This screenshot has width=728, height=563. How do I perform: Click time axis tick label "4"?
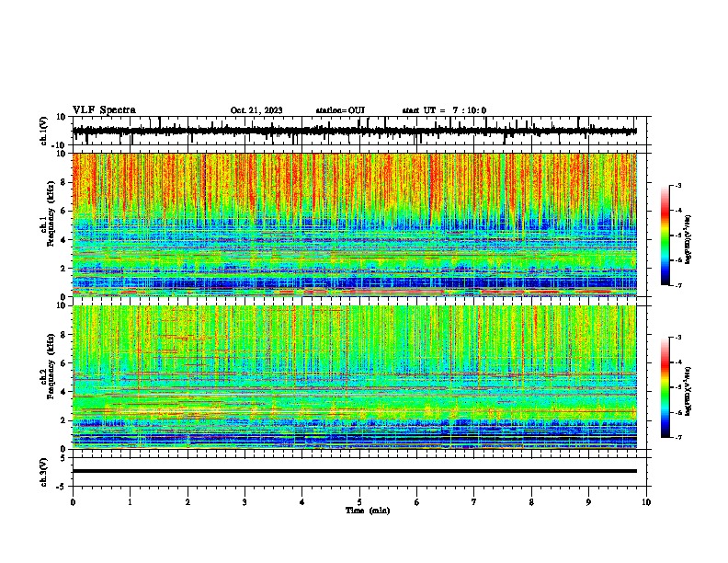pos(302,502)
